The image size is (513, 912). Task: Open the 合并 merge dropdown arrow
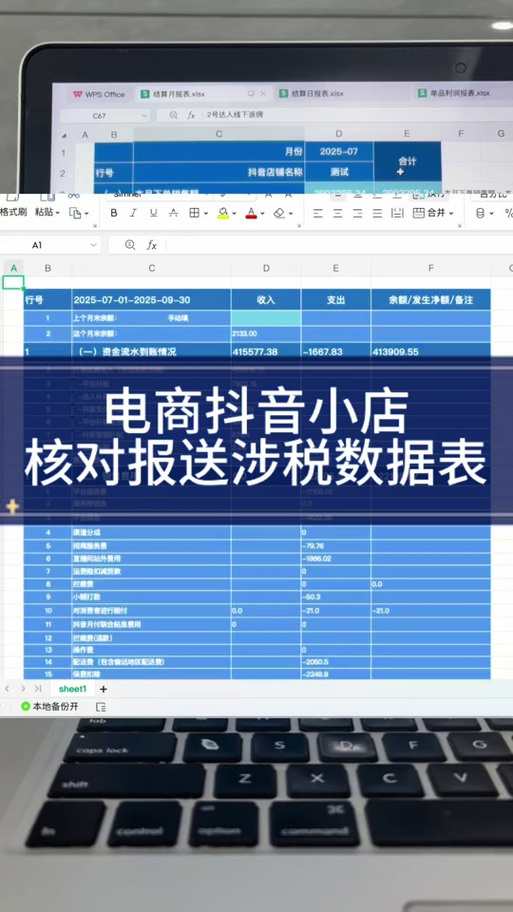point(451,214)
